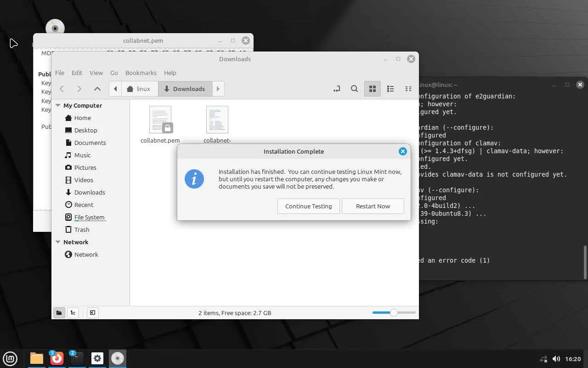Click the Downloads window title bar
588x368 pixels.
[235, 59]
